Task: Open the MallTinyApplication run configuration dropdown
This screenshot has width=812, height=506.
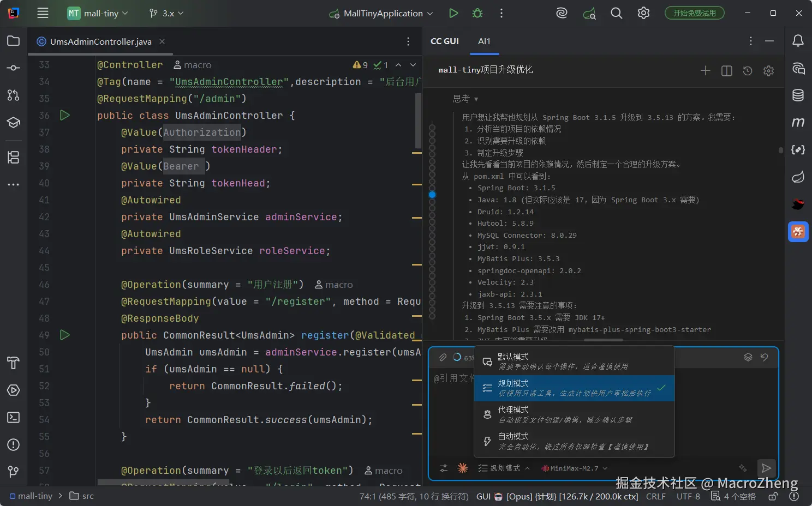Action: 381,13
